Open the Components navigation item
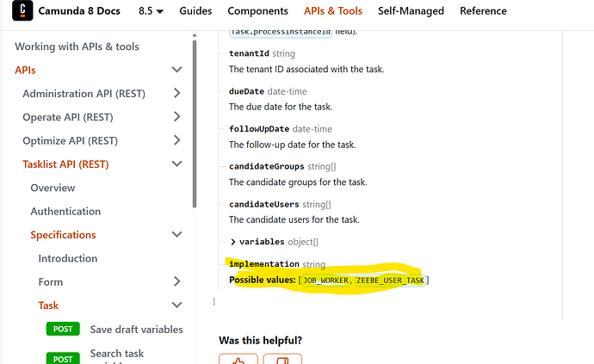Screen dimensions: 594x364 (257, 11)
